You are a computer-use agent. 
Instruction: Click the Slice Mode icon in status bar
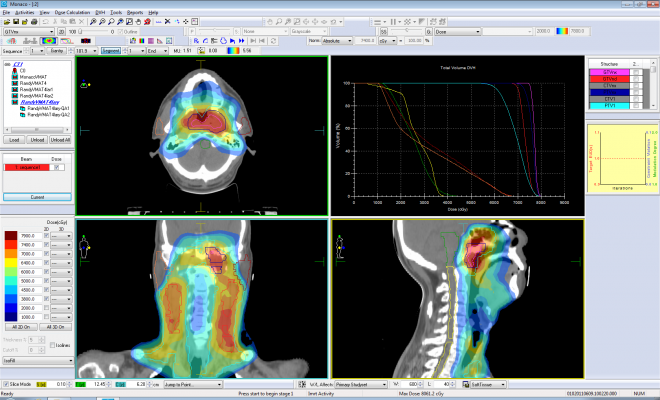[6, 384]
